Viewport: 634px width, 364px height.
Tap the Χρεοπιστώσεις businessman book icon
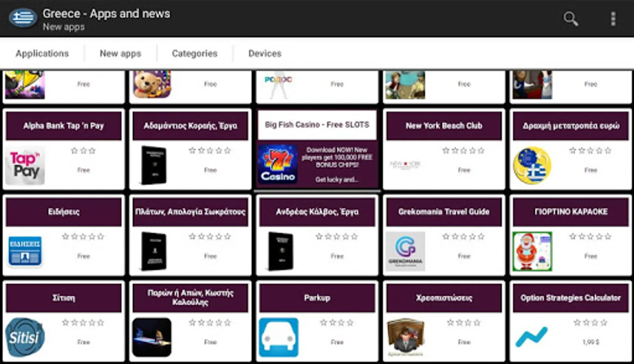(405, 337)
